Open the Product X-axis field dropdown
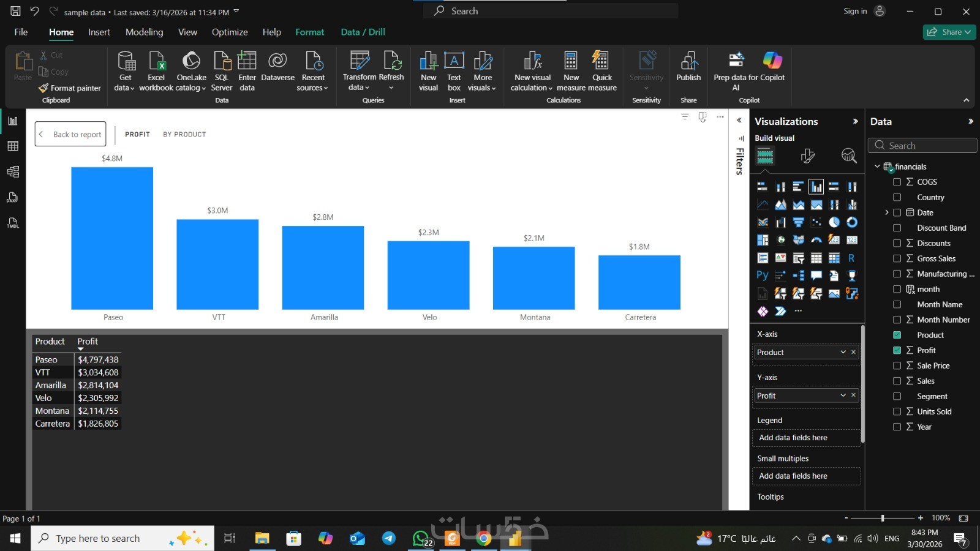The height and width of the screenshot is (551, 980). pyautogui.click(x=843, y=352)
